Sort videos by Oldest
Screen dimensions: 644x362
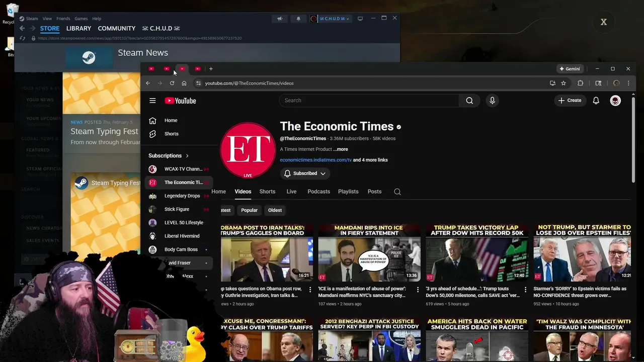click(x=275, y=210)
